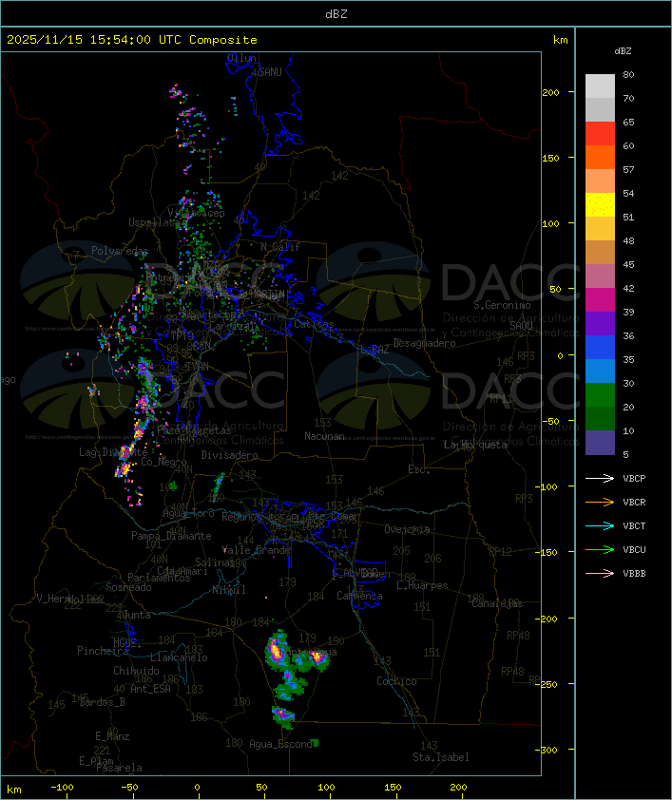Image resolution: width=672 pixels, height=800 pixels.
Task: Click the legend value 80
Action: [x=628, y=74]
